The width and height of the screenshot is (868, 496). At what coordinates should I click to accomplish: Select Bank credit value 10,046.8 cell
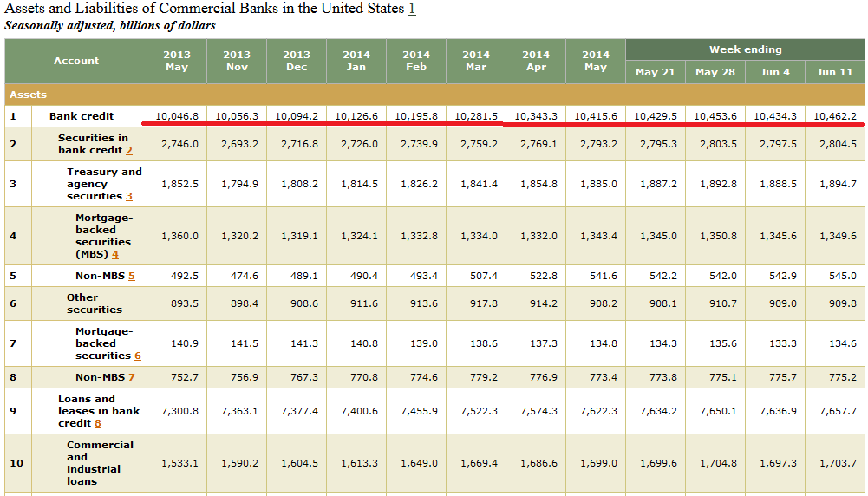click(x=177, y=116)
